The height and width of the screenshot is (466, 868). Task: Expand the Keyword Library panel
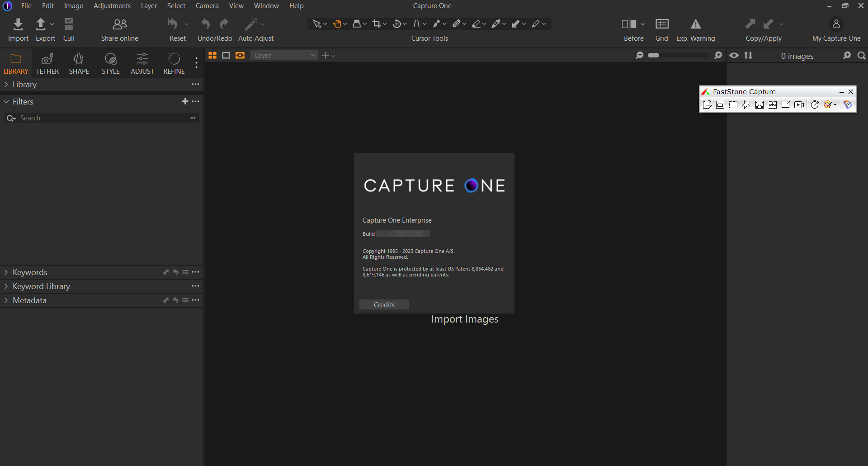click(x=6, y=286)
